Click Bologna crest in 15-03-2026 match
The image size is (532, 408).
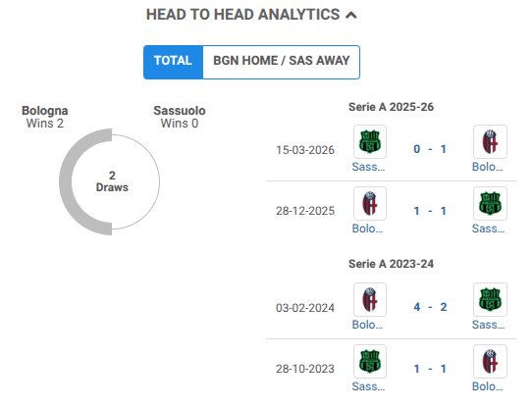(x=490, y=142)
